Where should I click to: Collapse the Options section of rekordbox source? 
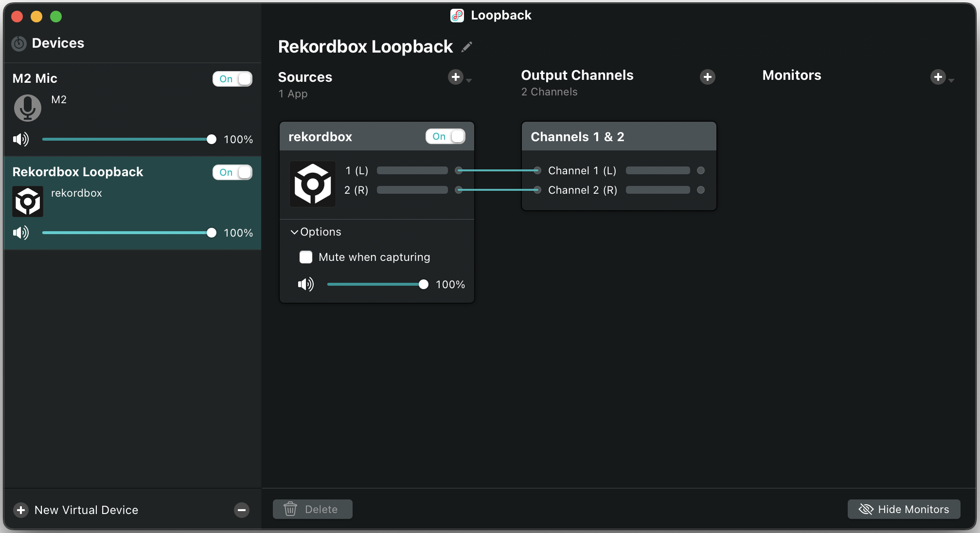click(x=294, y=232)
